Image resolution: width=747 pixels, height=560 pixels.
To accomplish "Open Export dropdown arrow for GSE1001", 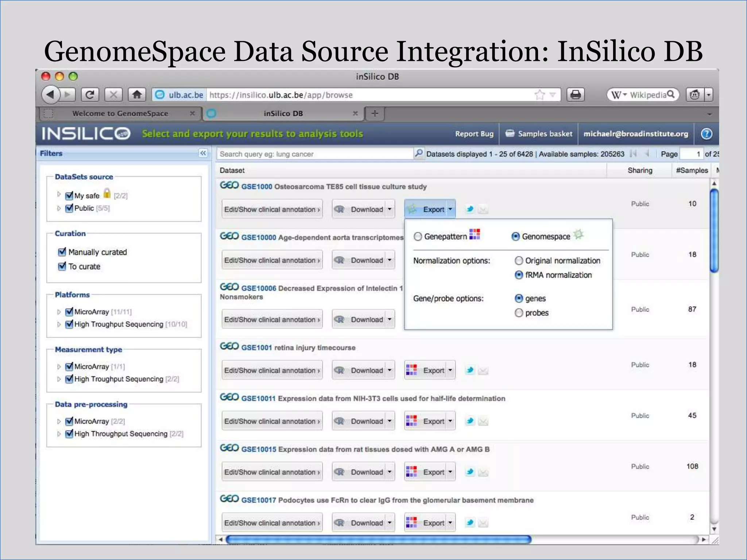I will 450,370.
